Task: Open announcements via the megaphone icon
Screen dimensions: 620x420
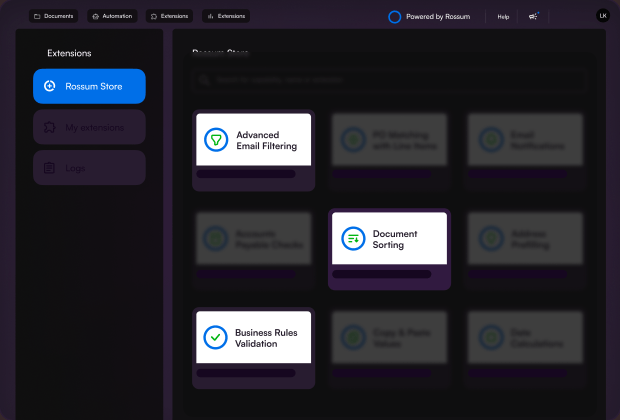Action: click(534, 16)
